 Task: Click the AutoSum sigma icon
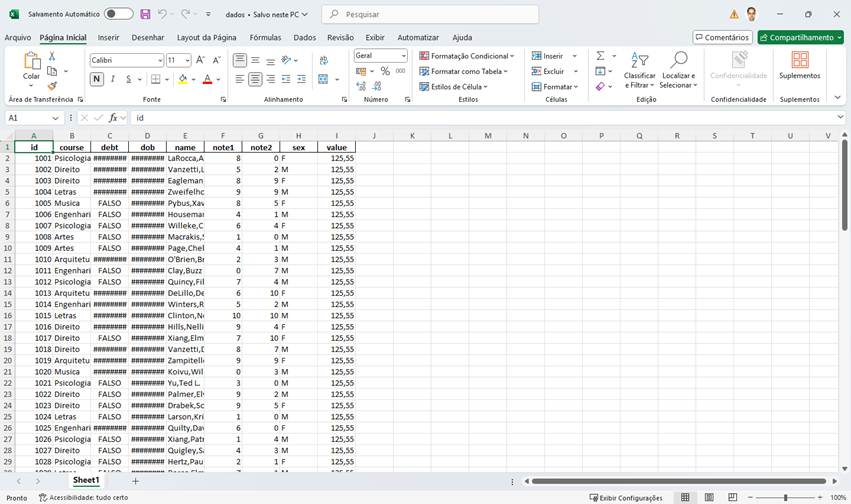pyautogui.click(x=600, y=56)
